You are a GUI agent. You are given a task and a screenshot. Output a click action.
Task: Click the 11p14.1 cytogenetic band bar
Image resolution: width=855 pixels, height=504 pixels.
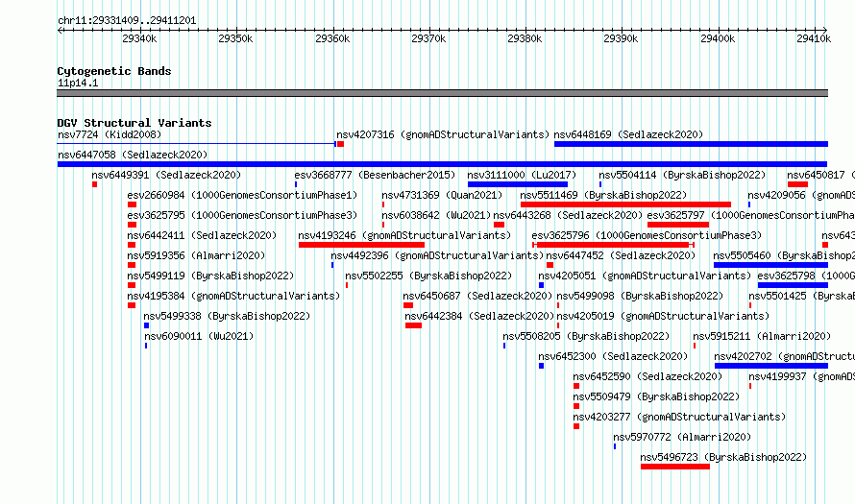pyautogui.click(x=442, y=93)
